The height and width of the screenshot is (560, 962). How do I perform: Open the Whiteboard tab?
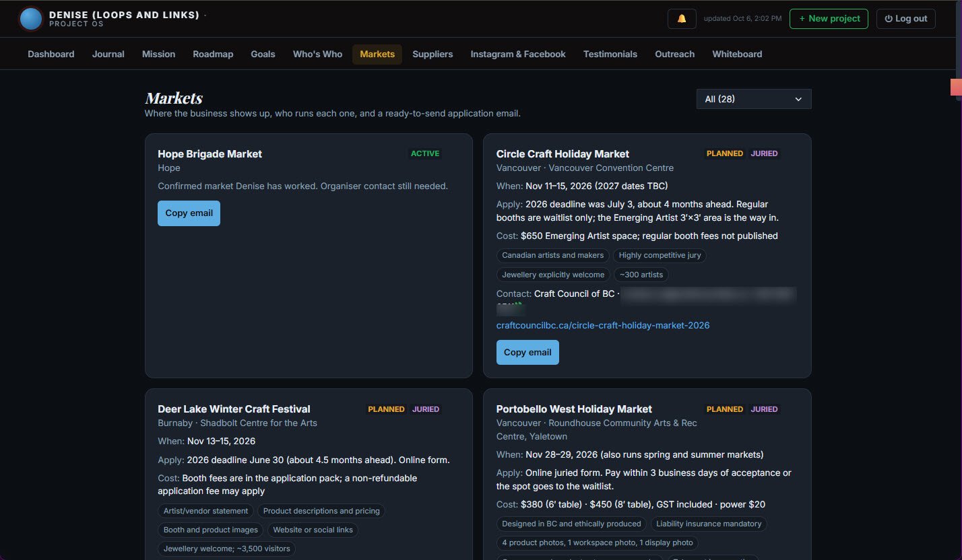(737, 54)
